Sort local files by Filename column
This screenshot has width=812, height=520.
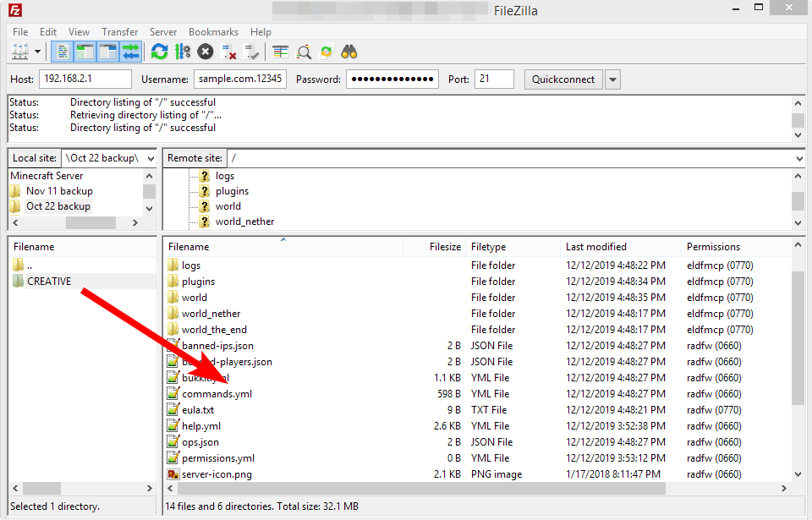82,247
